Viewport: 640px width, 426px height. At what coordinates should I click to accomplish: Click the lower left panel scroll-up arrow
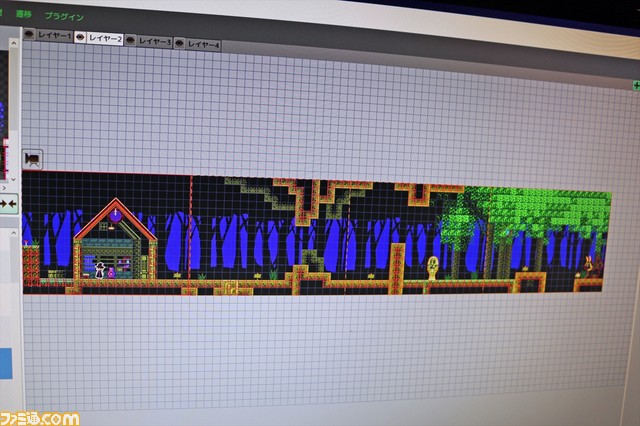[x=13, y=233]
